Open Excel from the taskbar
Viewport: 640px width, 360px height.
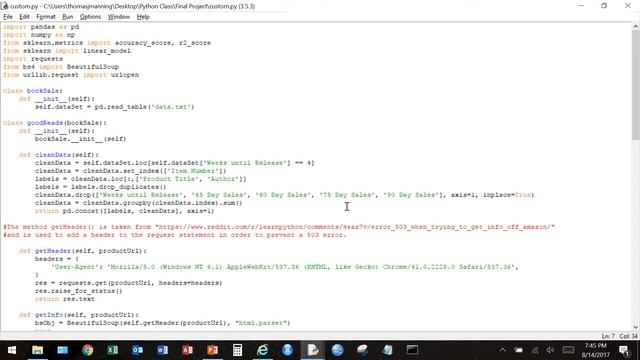coord(113,350)
